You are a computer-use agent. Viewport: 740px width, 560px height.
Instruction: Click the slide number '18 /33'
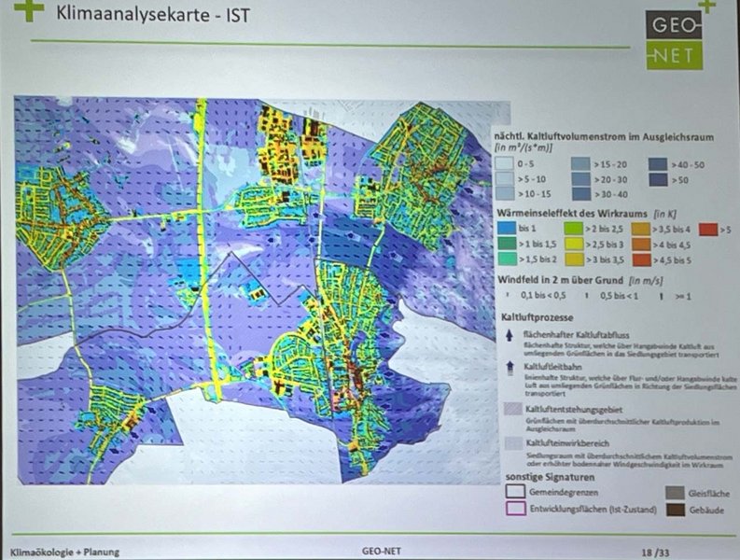tap(655, 552)
